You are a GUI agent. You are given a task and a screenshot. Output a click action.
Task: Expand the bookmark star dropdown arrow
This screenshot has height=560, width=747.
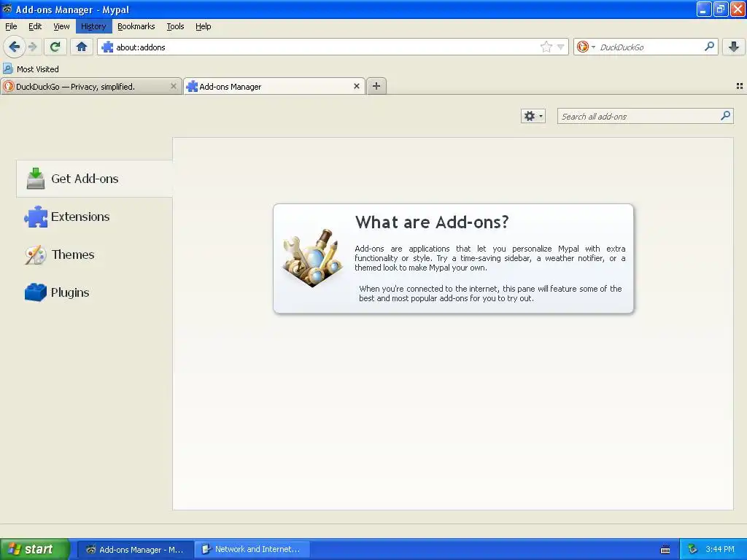(x=561, y=47)
